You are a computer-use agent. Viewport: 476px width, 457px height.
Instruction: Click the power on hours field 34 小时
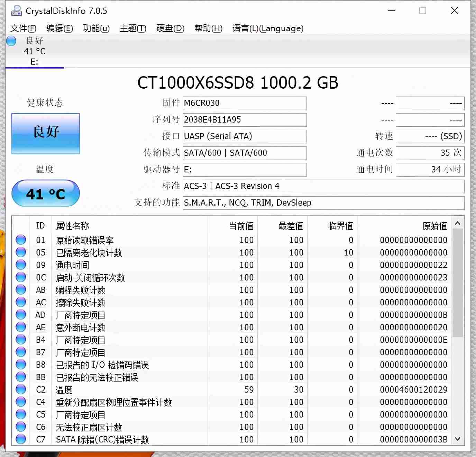click(430, 170)
